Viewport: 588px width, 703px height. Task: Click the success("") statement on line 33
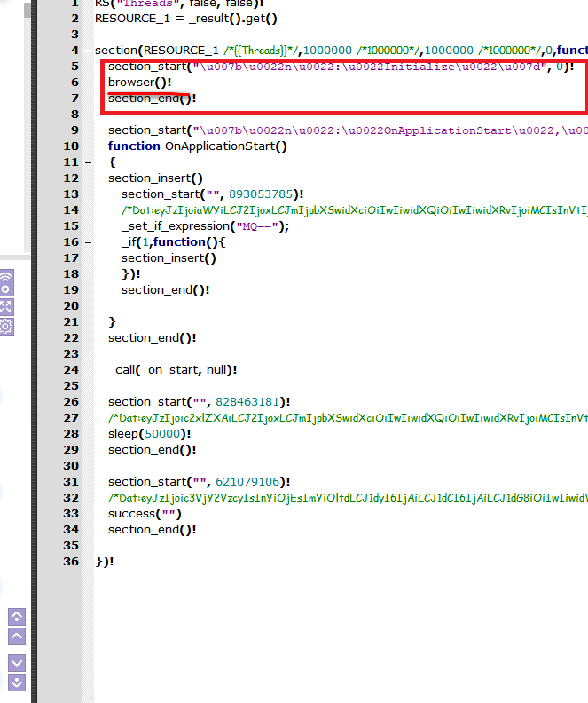coord(145,514)
